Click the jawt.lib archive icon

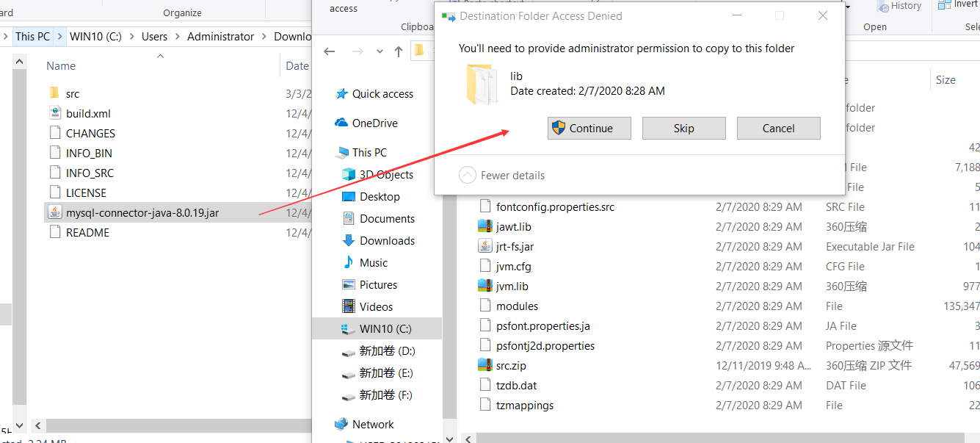(x=484, y=227)
